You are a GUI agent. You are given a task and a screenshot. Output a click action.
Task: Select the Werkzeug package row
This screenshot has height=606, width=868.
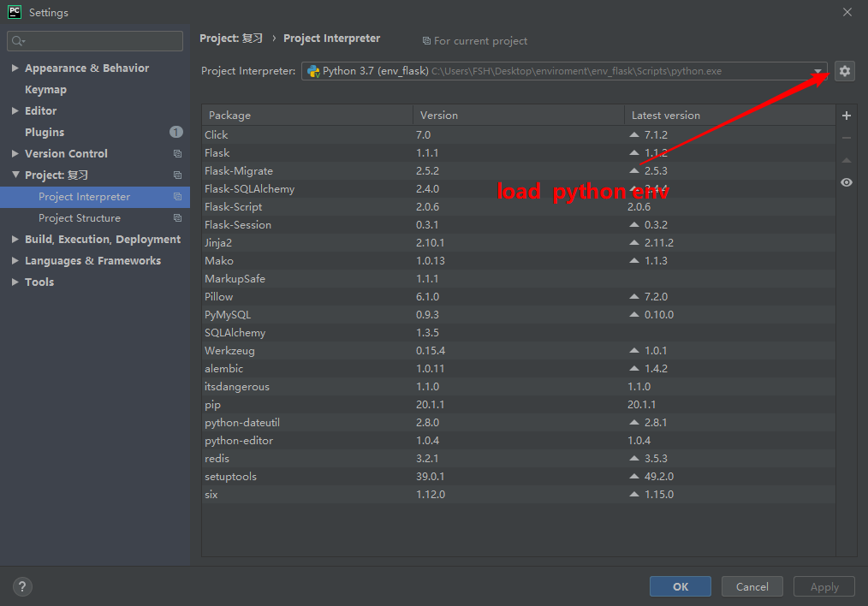pyautogui.click(x=518, y=350)
